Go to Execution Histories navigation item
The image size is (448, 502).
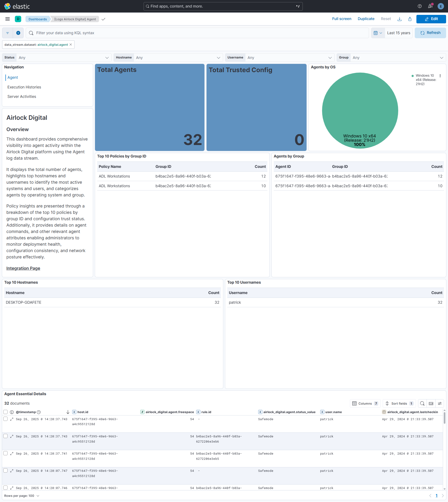pyautogui.click(x=24, y=87)
